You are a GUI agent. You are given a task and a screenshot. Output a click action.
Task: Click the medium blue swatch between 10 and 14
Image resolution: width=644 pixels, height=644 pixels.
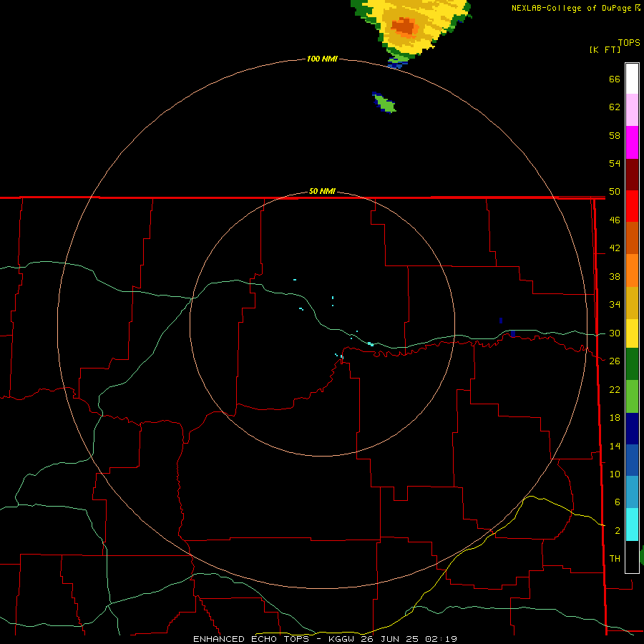pyautogui.click(x=632, y=459)
